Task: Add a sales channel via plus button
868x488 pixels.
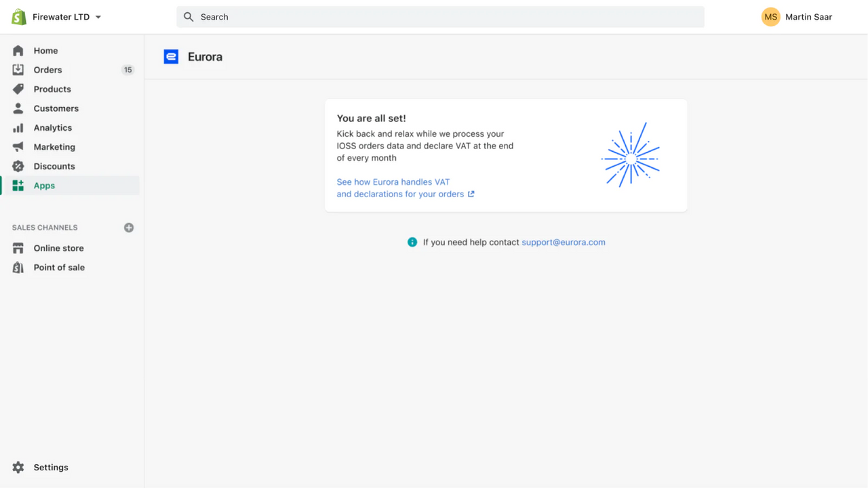Action: (129, 227)
